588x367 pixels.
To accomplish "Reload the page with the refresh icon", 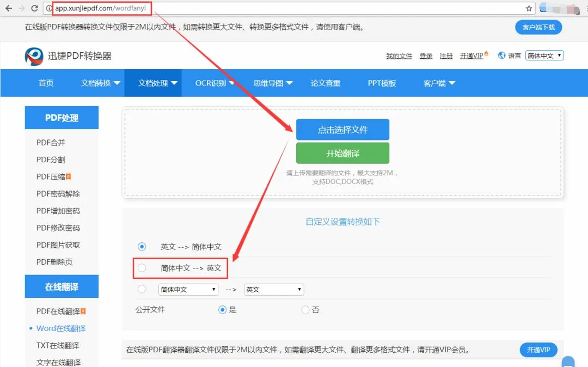I will click(x=34, y=8).
